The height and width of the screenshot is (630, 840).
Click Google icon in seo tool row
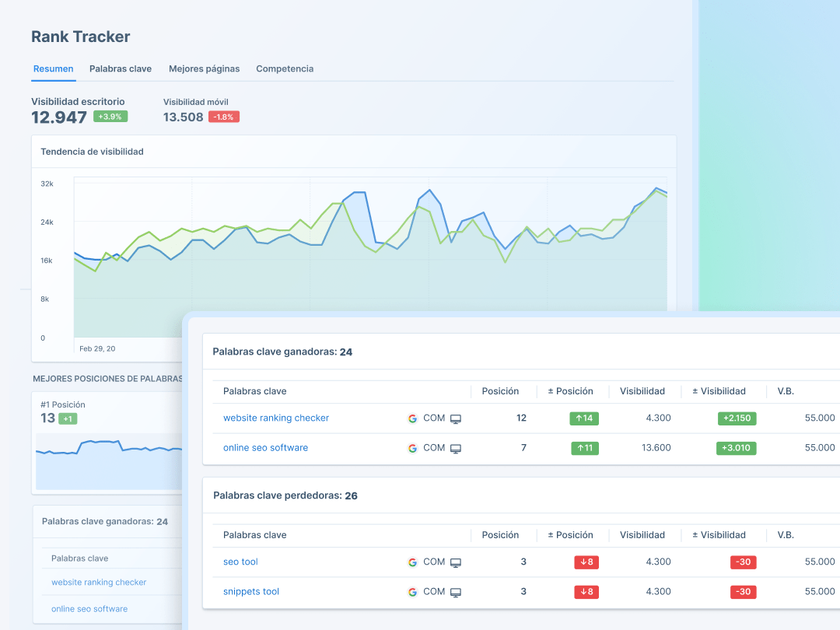(412, 562)
